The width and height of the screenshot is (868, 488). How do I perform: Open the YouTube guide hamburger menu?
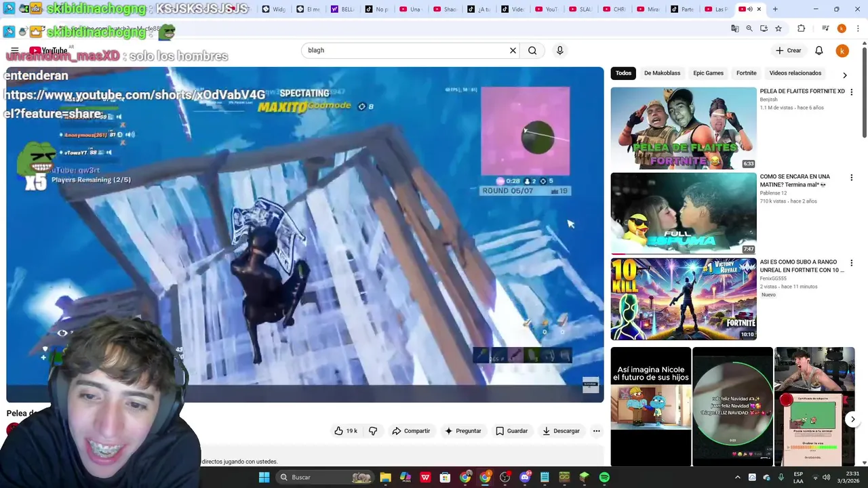14,51
